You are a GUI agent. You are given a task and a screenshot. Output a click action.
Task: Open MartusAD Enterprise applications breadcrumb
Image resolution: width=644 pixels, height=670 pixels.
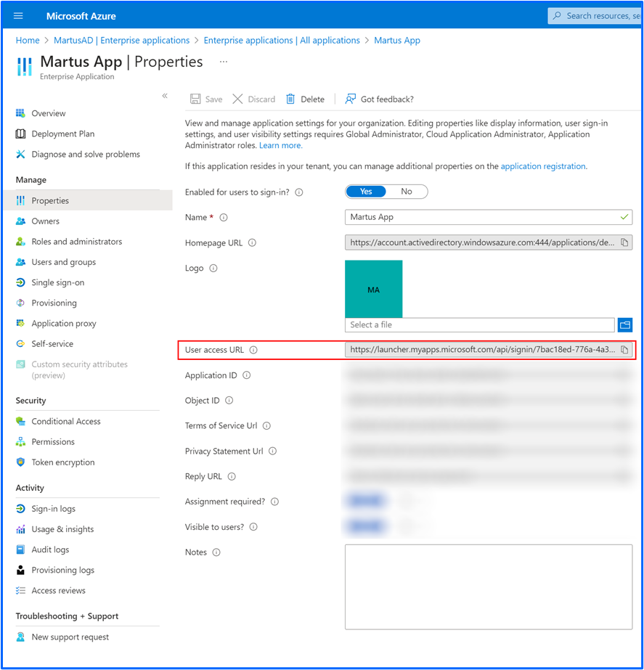pyautogui.click(x=121, y=40)
